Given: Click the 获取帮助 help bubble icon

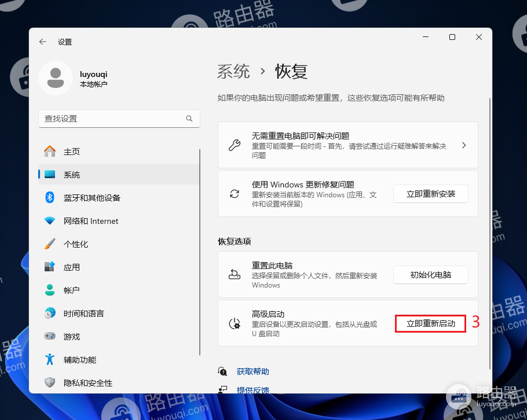Looking at the screenshot, I should click(222, 371).
